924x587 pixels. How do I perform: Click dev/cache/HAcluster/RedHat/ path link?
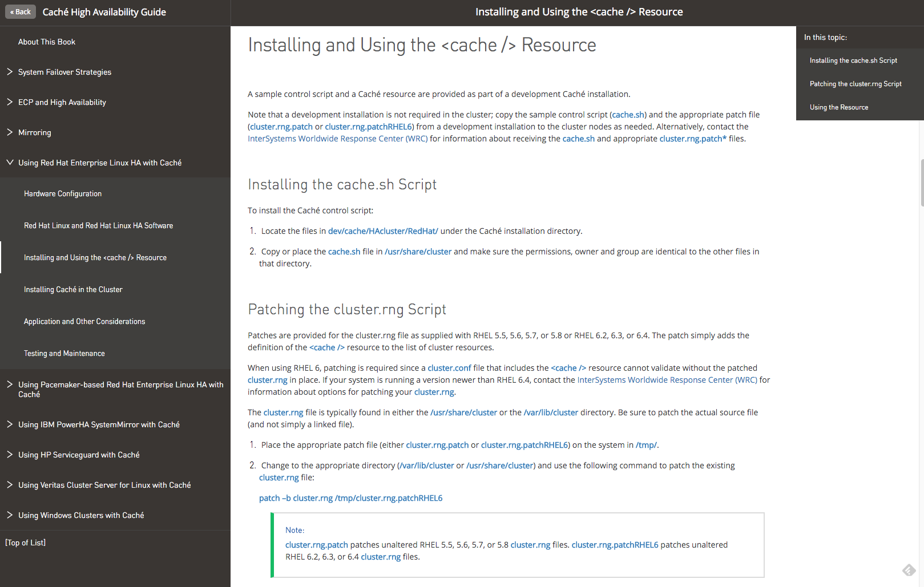(383, 231)
